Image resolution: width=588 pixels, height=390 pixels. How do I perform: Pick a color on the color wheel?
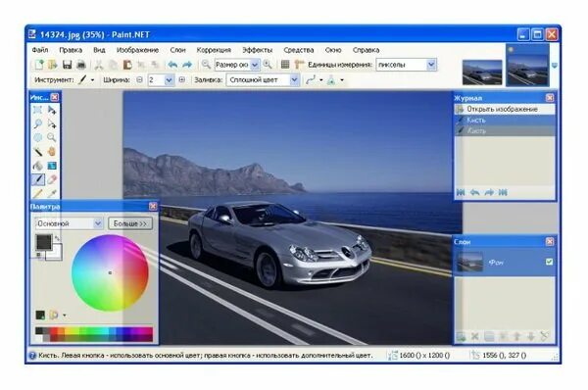tap(110, 273)
